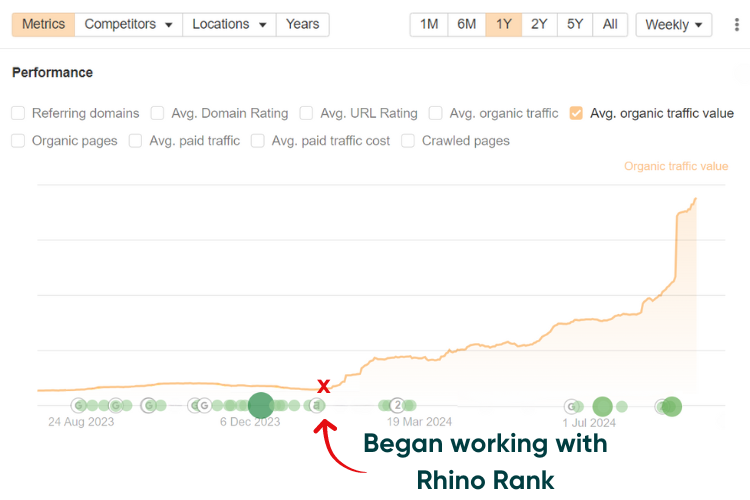
Task: Enable the Crawled pages checkbox
Action: [x=408, y=141]
